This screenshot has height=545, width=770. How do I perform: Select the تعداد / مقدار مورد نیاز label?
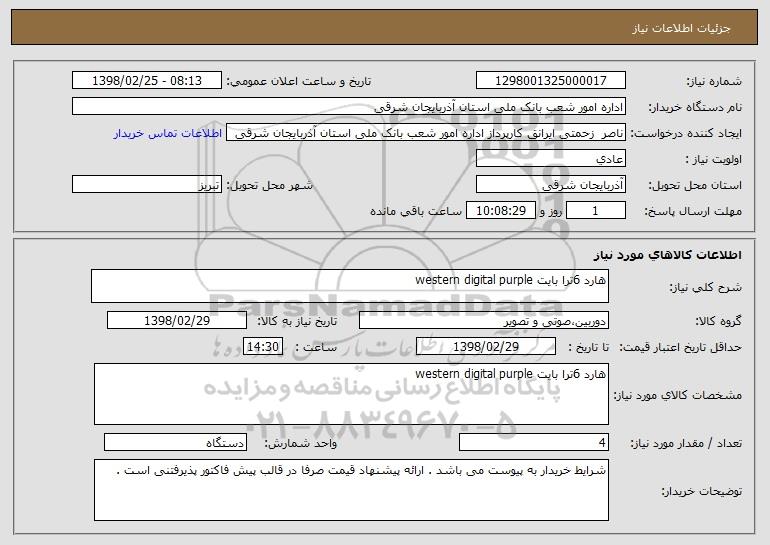coord(686,443)
